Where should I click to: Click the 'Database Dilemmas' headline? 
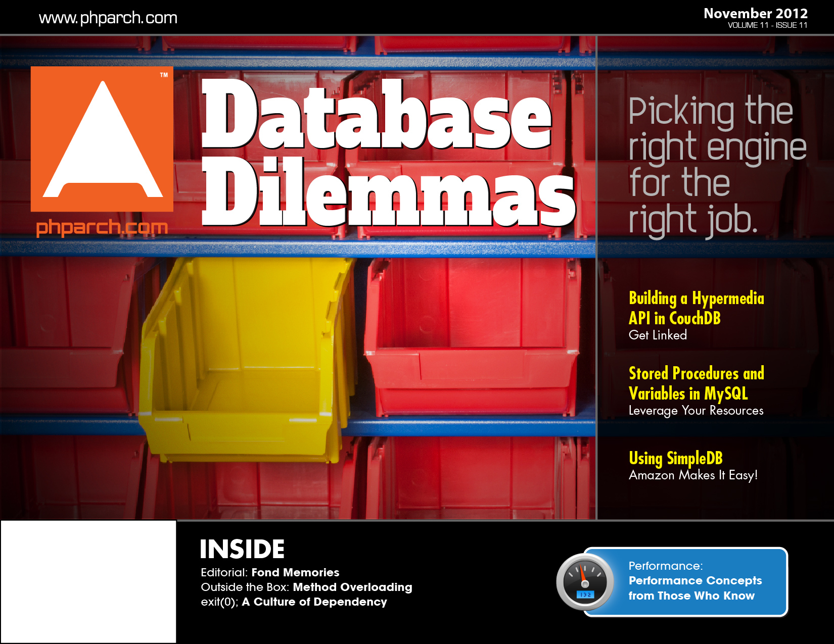coord(388,153)
